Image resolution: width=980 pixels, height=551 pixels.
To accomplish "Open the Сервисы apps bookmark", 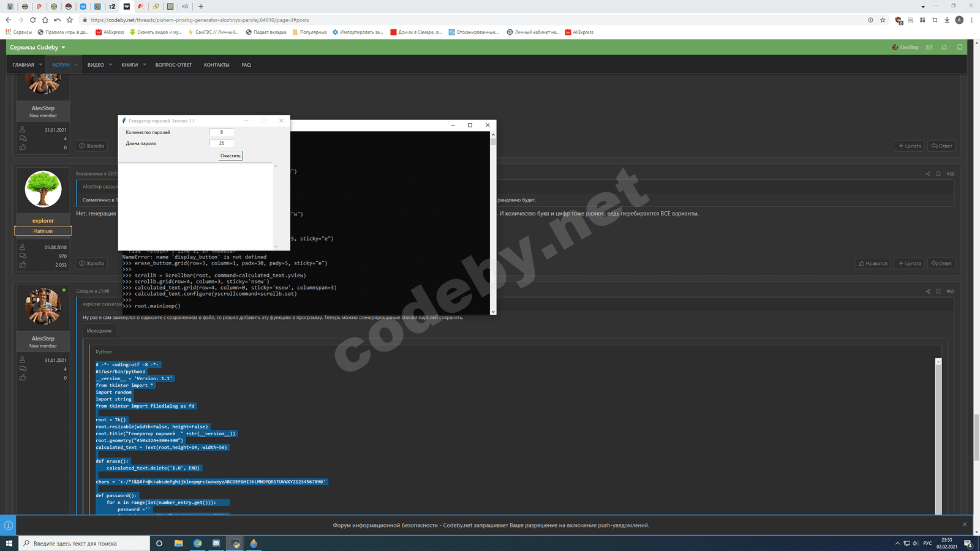I will click(x=18, y=32).
